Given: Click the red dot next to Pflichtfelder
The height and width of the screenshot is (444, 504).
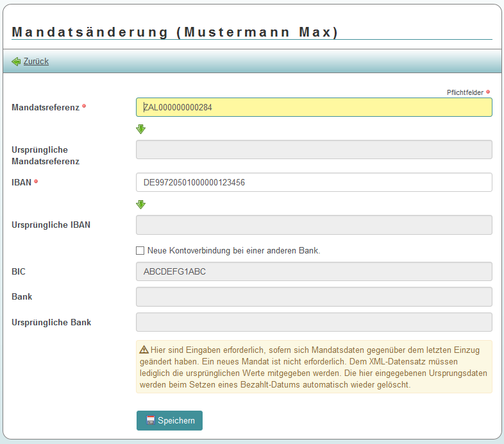Looking at the screenshot, I should coord(488,92).
